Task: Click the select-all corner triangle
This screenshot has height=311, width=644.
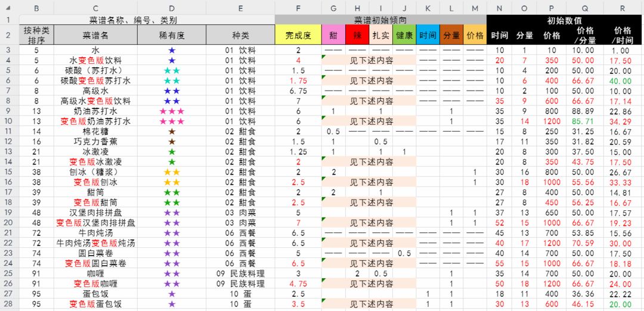Action: pos(9,7)
